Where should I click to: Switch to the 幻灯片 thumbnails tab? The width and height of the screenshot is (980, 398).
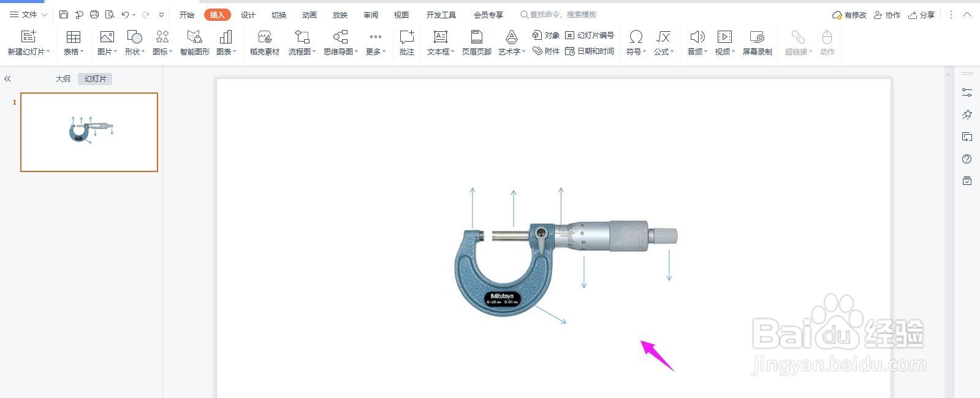(x=95, y=79)
